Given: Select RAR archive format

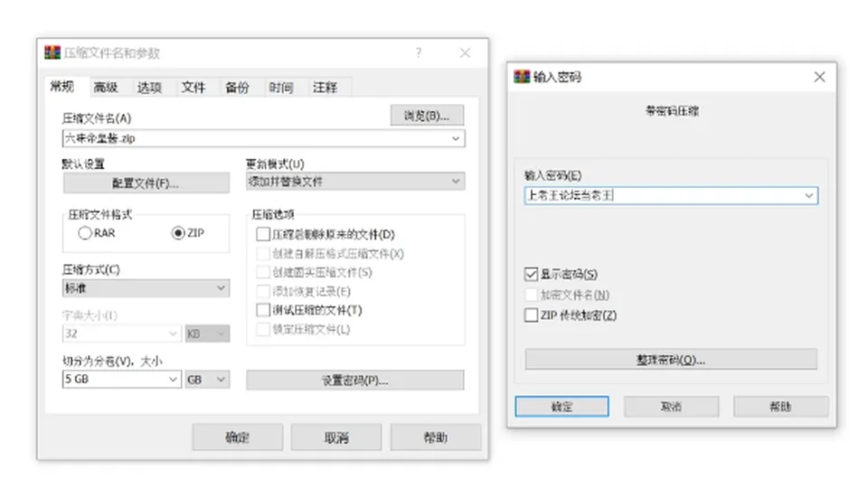Looking at the screenshot, I should (x=85, y=233).
